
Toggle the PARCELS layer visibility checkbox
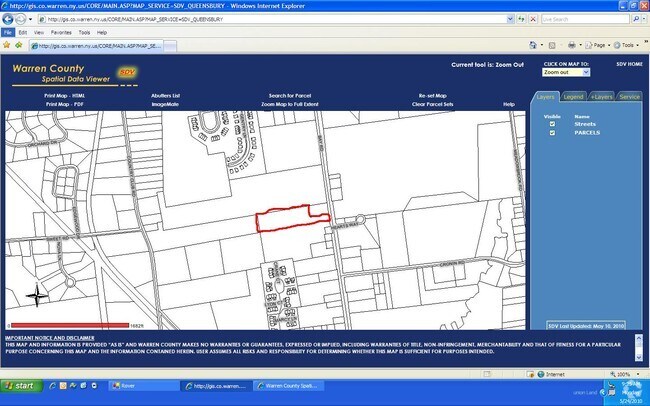point(551,132)
